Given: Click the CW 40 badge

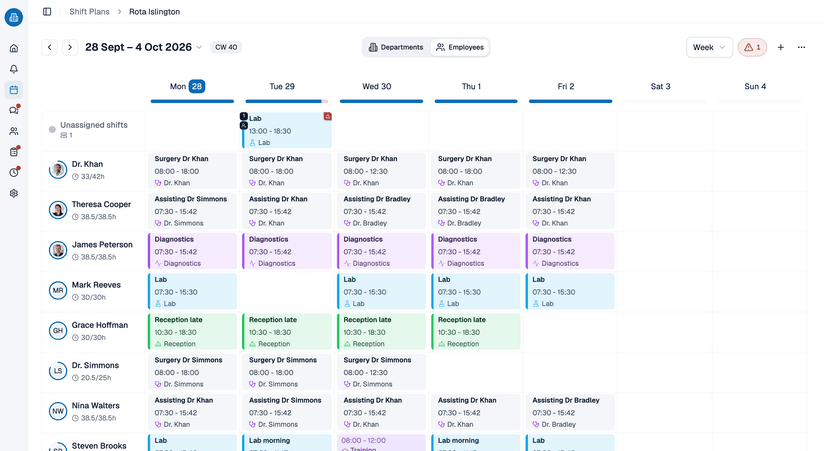Looking at the screenshot, I should coord(226,47).
